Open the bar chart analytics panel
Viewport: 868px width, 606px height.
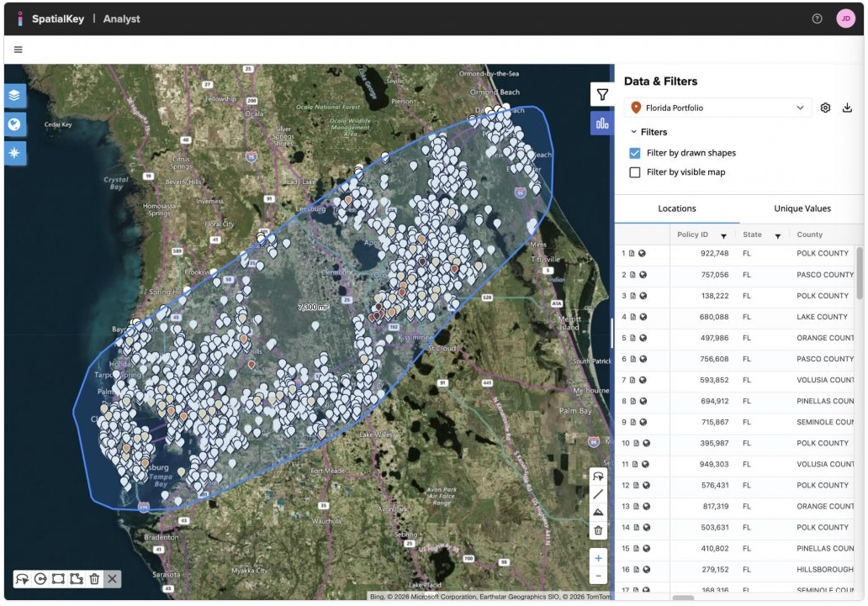[x=602, y=124]
